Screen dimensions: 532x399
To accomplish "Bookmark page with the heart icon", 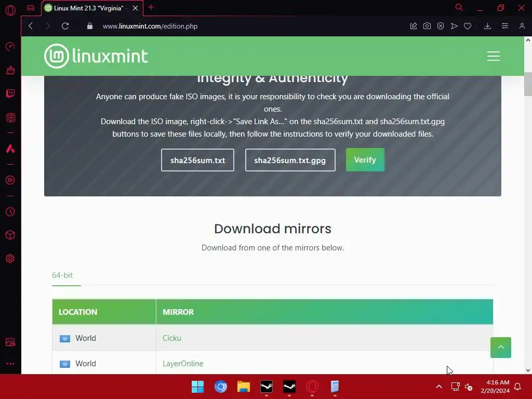I will point(468,26).
